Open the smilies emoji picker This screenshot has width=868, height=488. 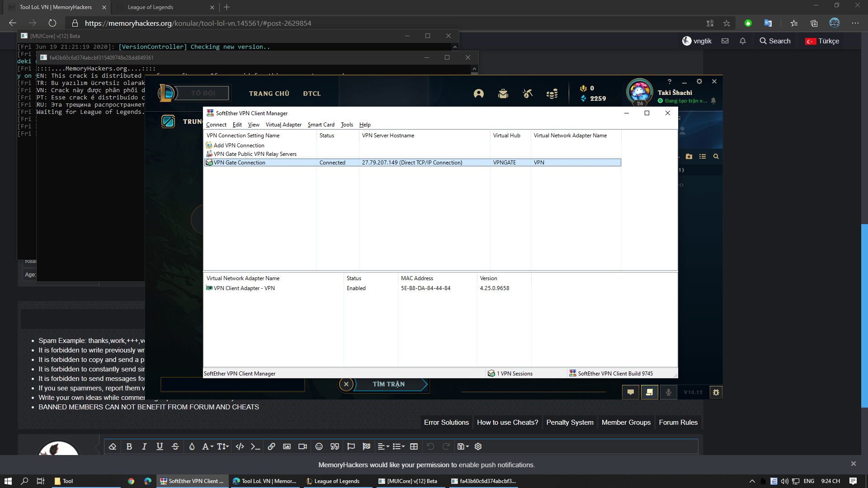click(x=319, y=446)
